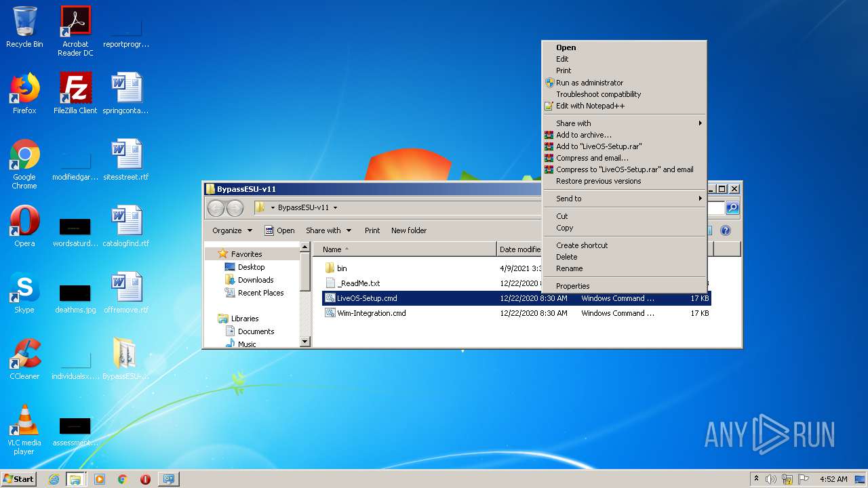The image size is (868, 488).
Task: Click navigation pane scrollbar down arrow
Action: coord(305,342)
